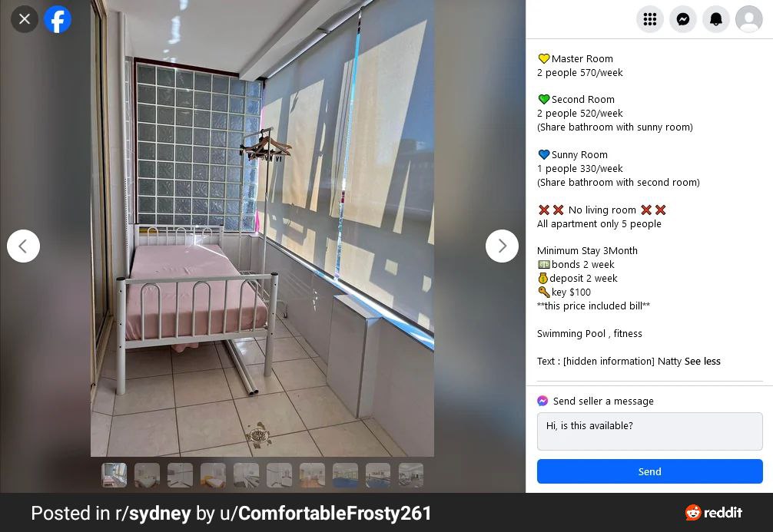The height and width of the screenshot is (532, 773).
Task: Select the sixth photo thumbnail
Action: 279,475
